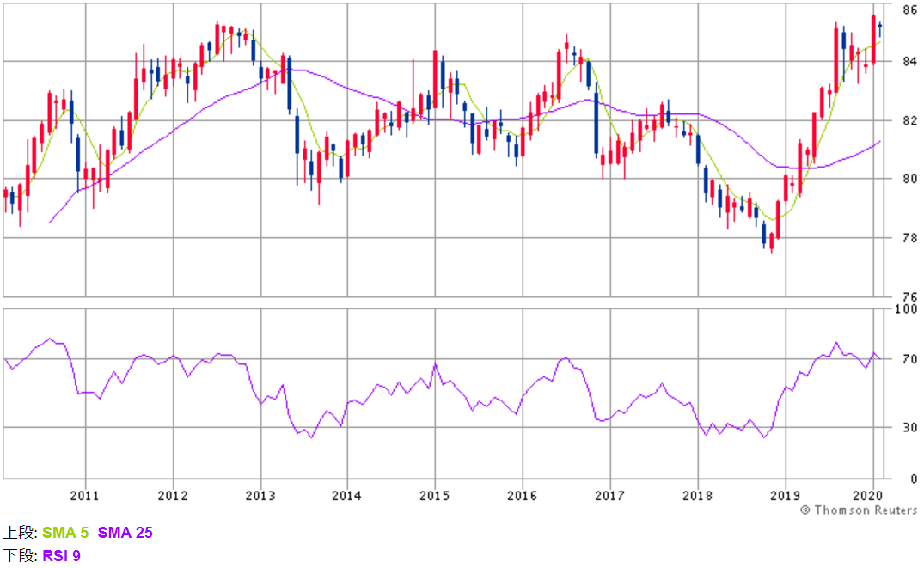Click the 84 price axis value
Screen dimensions: 924x568
(x=910, y=61)
